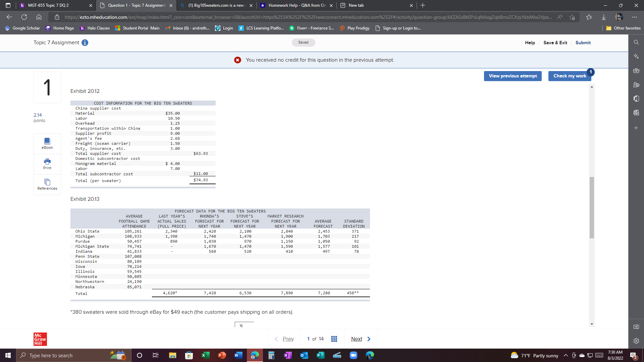
Task: Click the browser Refresh icon
Action: 24,17
